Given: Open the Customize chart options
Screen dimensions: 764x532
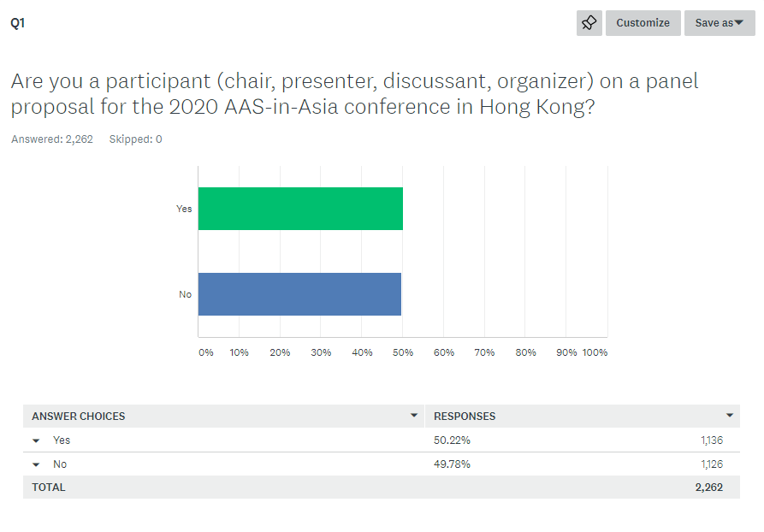Looking at the screenshot, I should pyautogui.click(x=643, y=23).
